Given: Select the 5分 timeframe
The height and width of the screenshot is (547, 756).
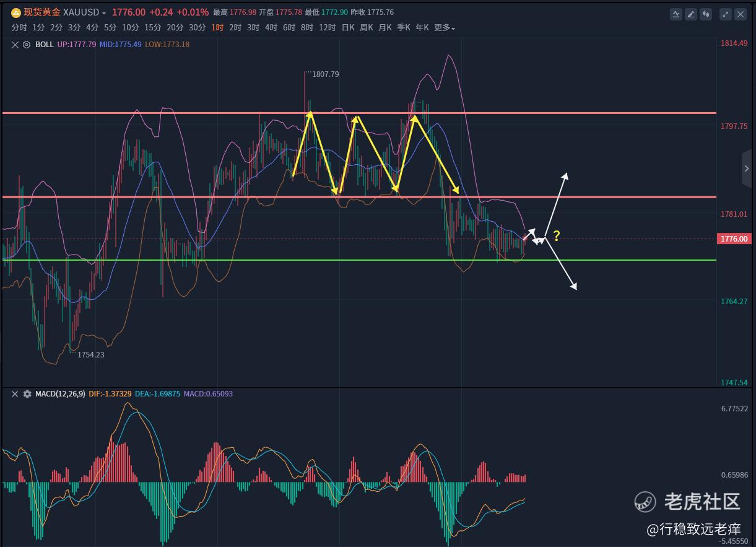Looking at the screenshot, I should (x=110, y=28).
